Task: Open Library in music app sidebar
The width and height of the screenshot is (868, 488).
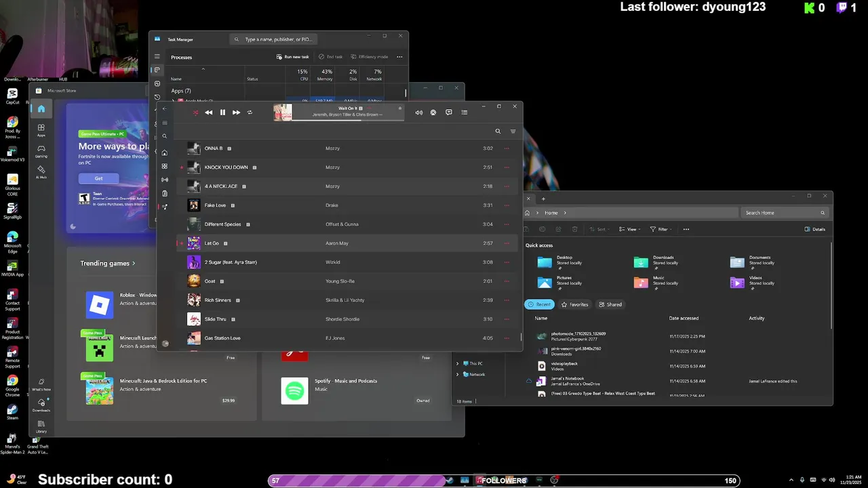Action: pos(164,193)
